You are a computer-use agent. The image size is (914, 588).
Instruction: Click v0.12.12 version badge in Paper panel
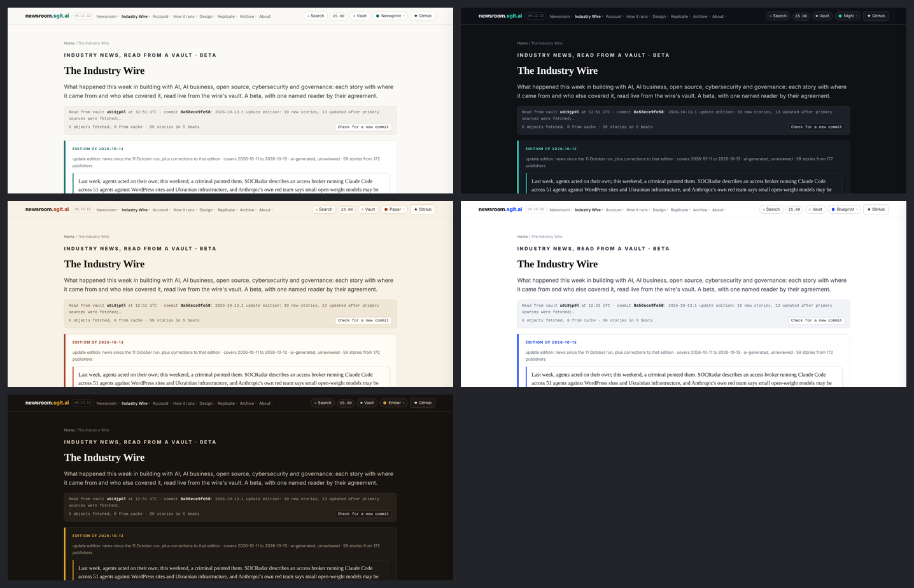[x=82, y=209]
